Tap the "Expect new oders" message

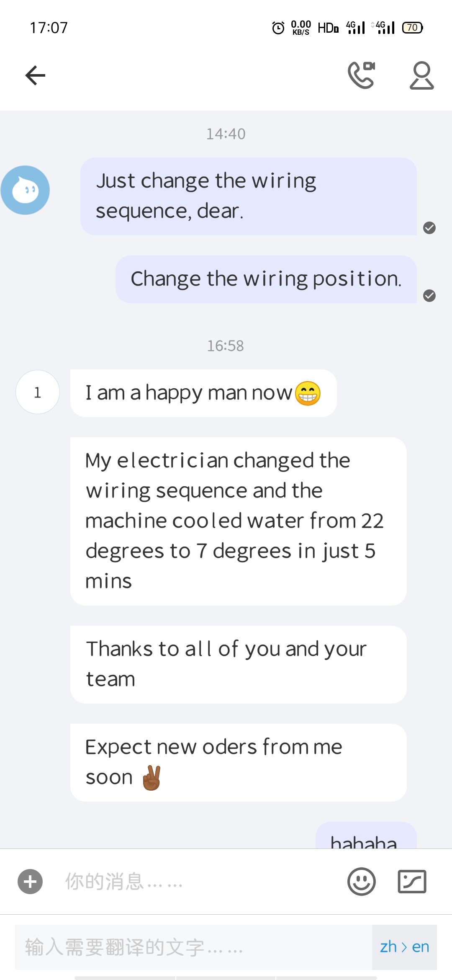238,762
